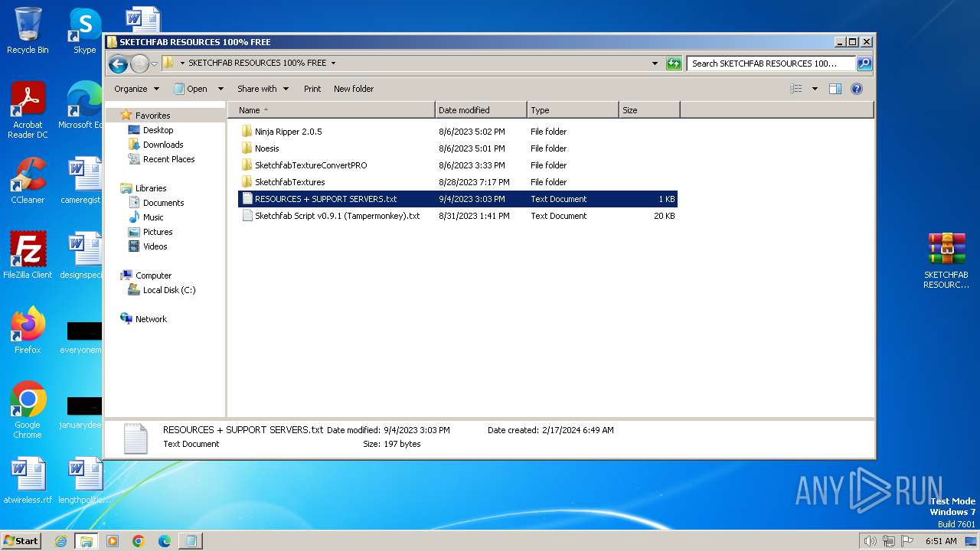Open the Organize dropdown menu

coord(136,89)
